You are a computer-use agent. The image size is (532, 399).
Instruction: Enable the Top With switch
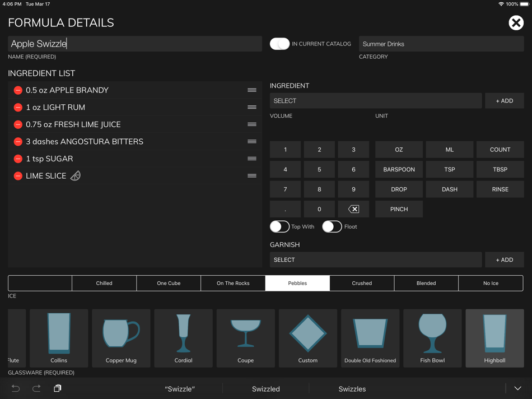[x=279, y=226]
